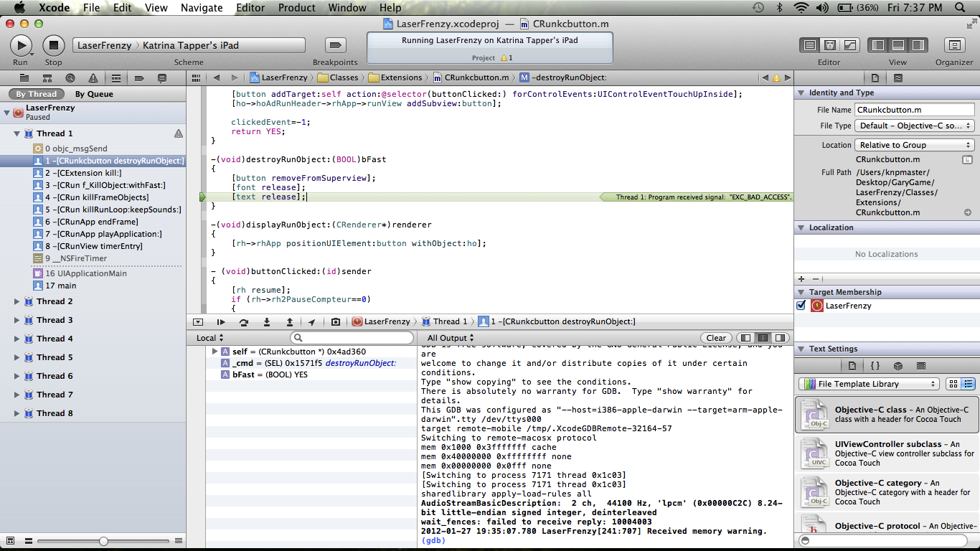980x551 pixels.
Task: Click the Show Project issues warning badge
Action: (x=507, y=58)
